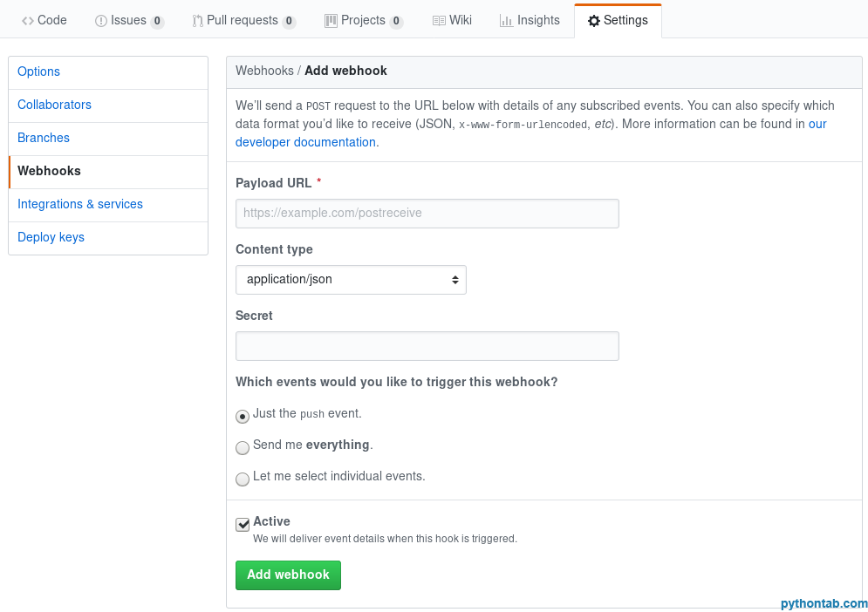Focus the Payload URL input field
Screen dimensions: 868x612
point(427,214)
